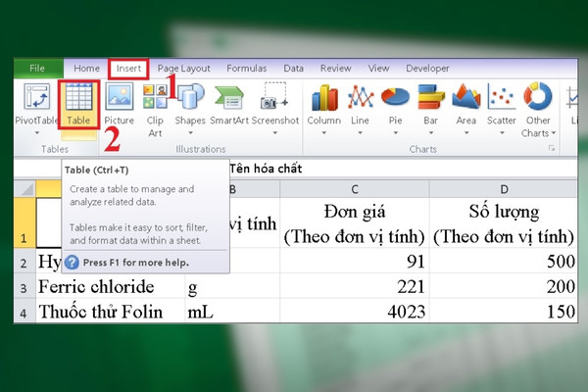Switch to the Formulas tab
588x392 pixels.
[x=246, y=69]
